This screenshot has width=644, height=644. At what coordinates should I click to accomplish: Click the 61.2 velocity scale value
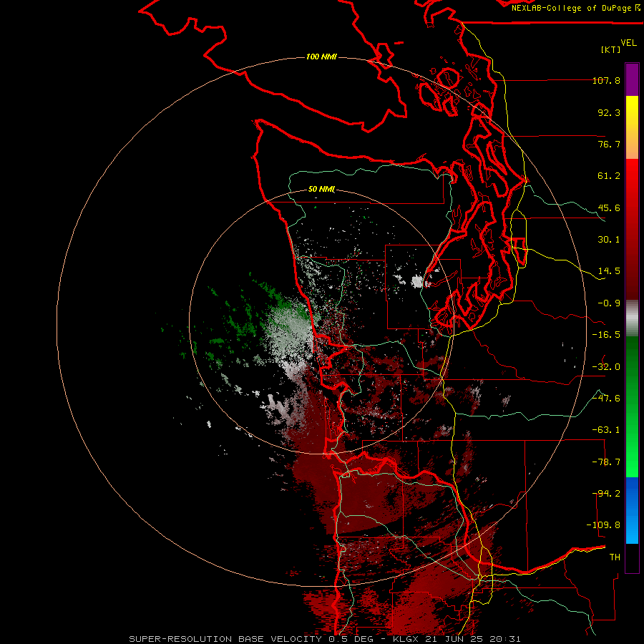click(x=609, y=176)
